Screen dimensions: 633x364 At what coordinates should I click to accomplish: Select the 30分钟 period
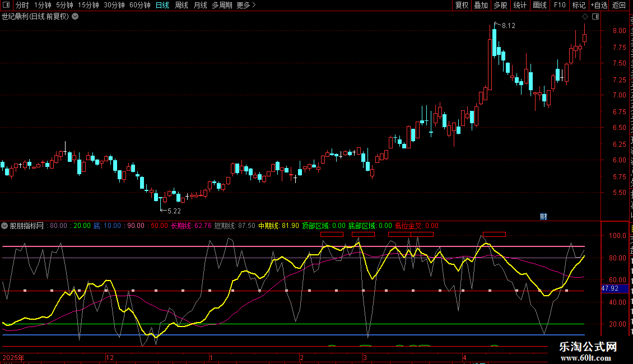(x=114, y=5)
